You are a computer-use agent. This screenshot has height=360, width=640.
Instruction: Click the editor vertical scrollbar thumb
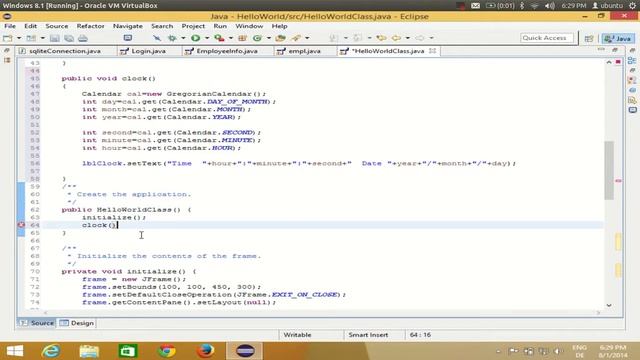pos(609,170)
